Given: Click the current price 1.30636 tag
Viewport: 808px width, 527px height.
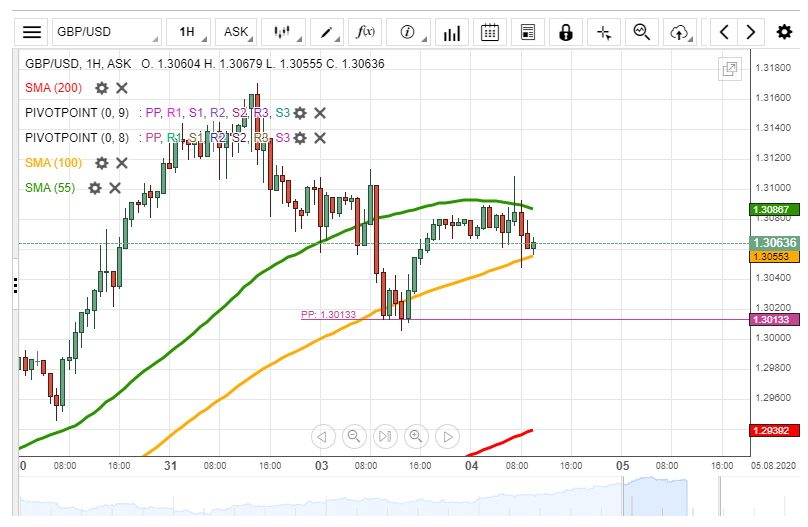Looking at the screenshot, I should (774, 243).
